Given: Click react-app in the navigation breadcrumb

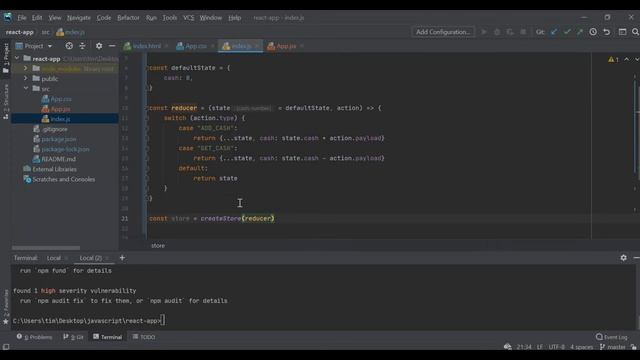Looking at the screenshot, I should point(20,32).
